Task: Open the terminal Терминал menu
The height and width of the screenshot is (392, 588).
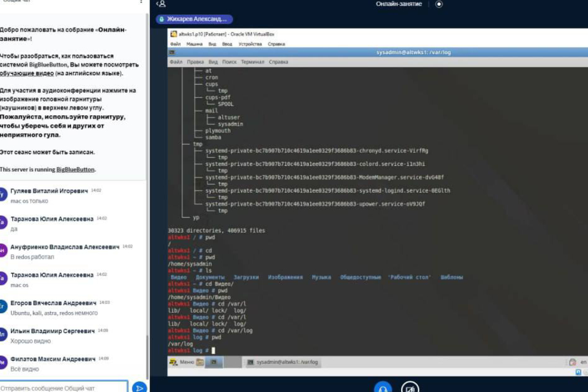Action: [252, 62]
